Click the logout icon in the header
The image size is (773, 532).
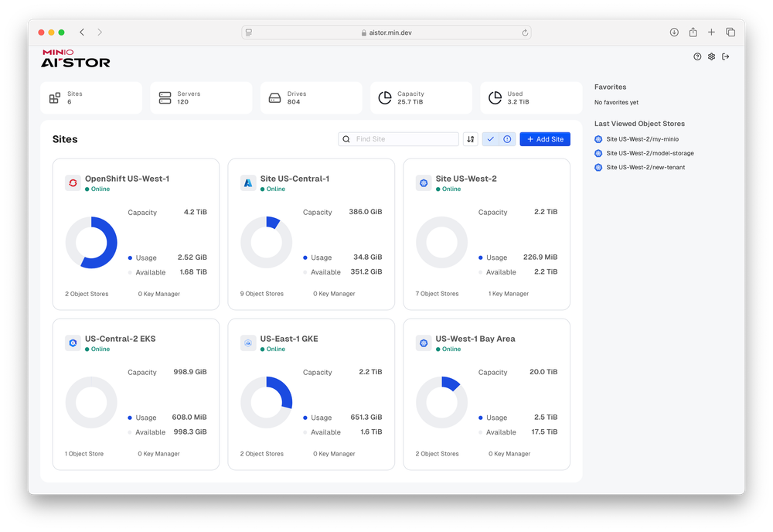coord(726,56)
